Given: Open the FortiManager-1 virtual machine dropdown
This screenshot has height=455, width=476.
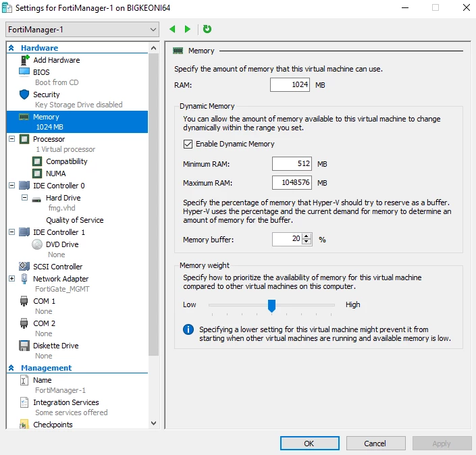Looking at the screenshot, I should point(82,30).
